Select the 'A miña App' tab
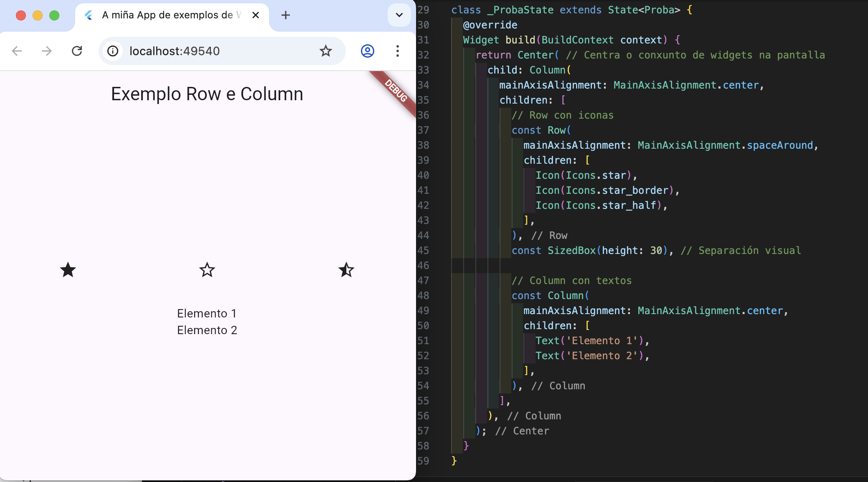 (167, 15)
